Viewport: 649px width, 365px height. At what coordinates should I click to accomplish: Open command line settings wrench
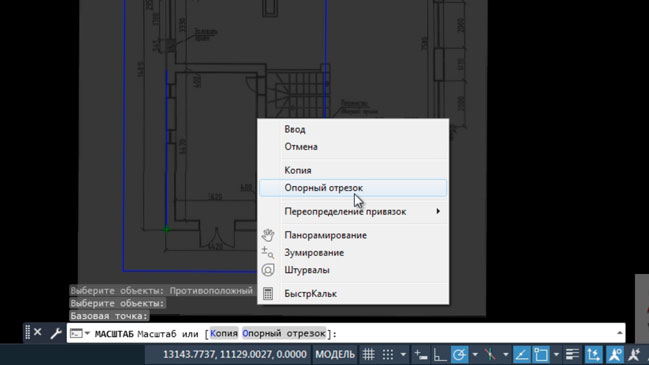(56, 333)
